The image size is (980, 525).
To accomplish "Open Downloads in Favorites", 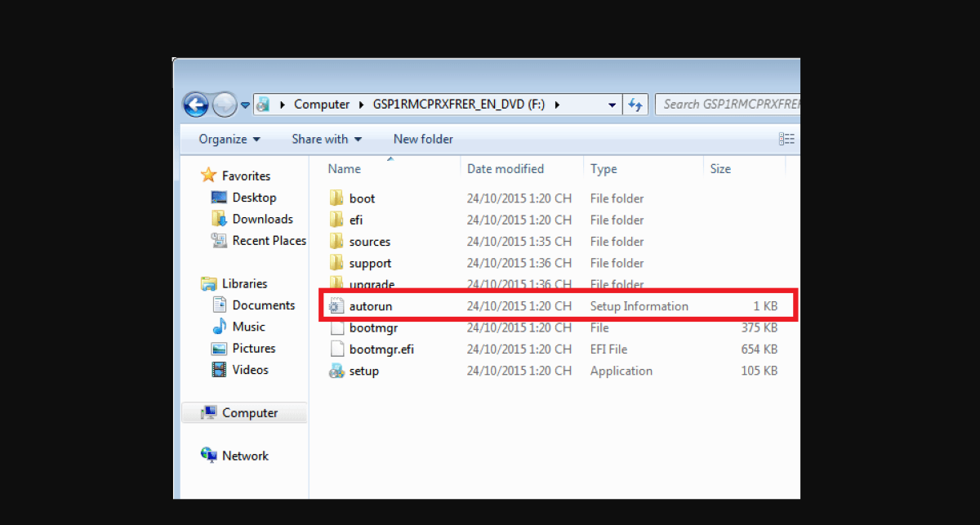I will pos(262,219).
